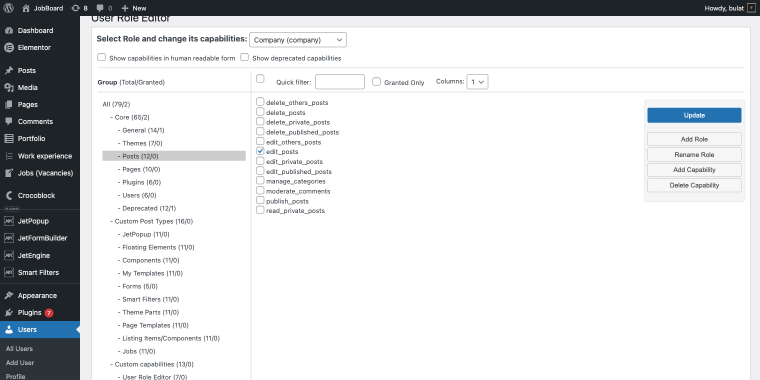This screenshot has height=380, width=760.
Task: Click the JetPopup icon in sidebar
Action: [9, 221]
